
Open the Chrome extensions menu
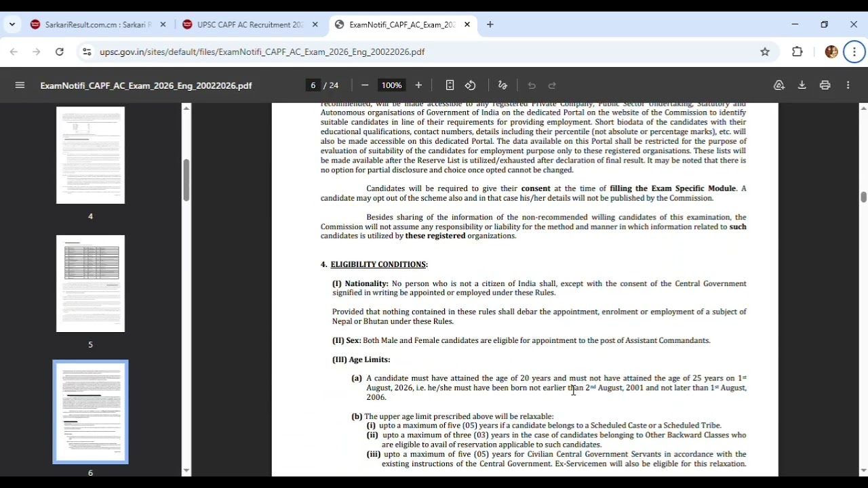click(797, 52)
